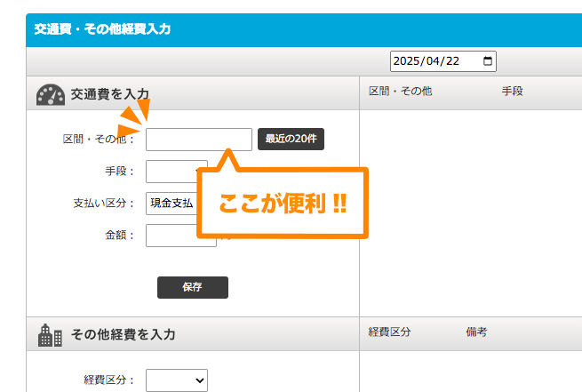
Task: Click the 備考 column header
Action: tap(476, 332)
